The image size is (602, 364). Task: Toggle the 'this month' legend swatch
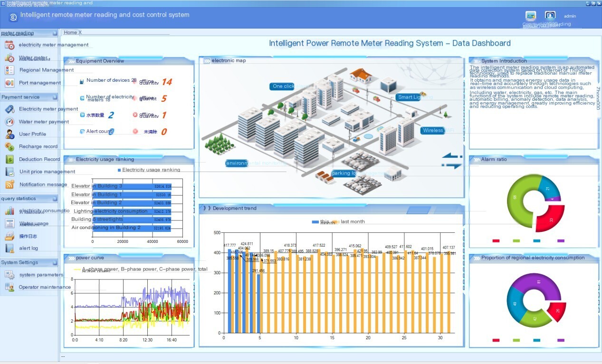pyautogui.click(x=315, y=222)
